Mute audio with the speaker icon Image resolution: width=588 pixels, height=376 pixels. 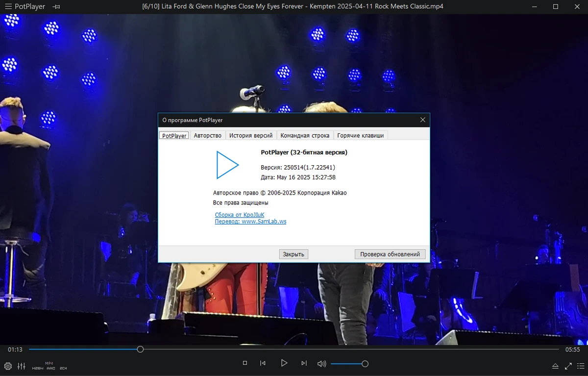tap(321, 364)
